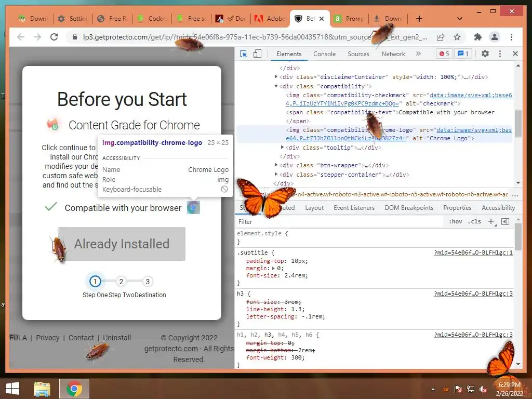This screenshot has height=399, width=532.
Task: Open the tab search chevron
Action: (460, 19)
